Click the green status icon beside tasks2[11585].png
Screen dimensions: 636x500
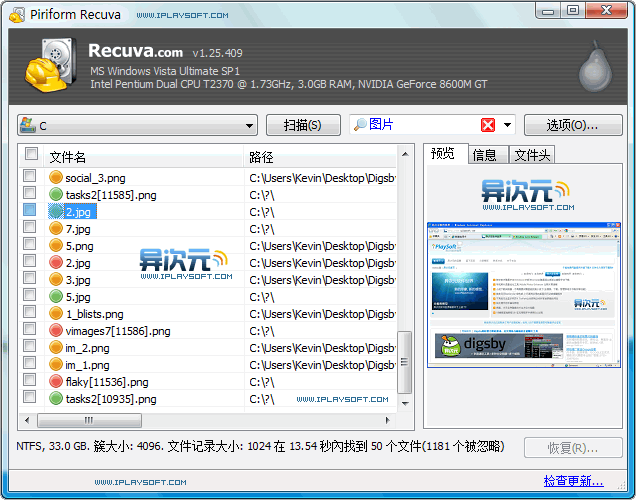tap(56, 195)
